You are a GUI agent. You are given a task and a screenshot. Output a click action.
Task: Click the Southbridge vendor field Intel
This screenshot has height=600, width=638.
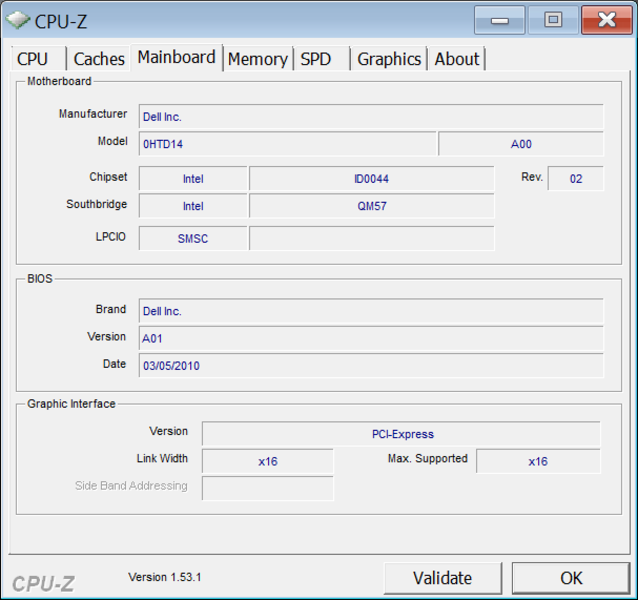(193, 206)
